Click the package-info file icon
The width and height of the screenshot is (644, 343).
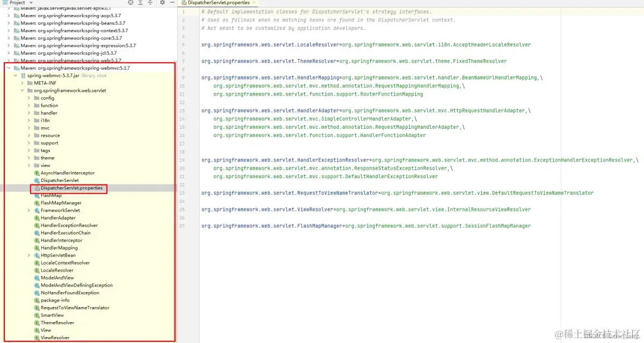pyautogui.click(x=36, y=301)
